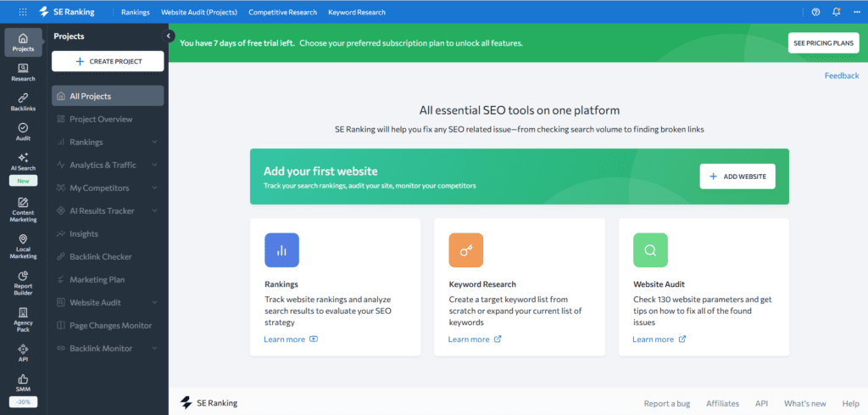The height and width of the screenshot is (415, 868).
Task: Expand the Rankings submenu
Action: [154, 143]
